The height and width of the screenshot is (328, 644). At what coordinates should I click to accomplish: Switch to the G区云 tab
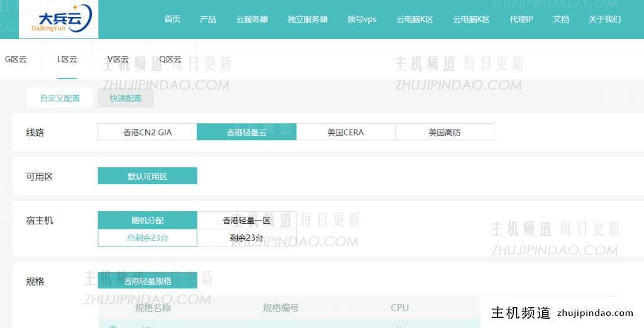pos(16,60)
